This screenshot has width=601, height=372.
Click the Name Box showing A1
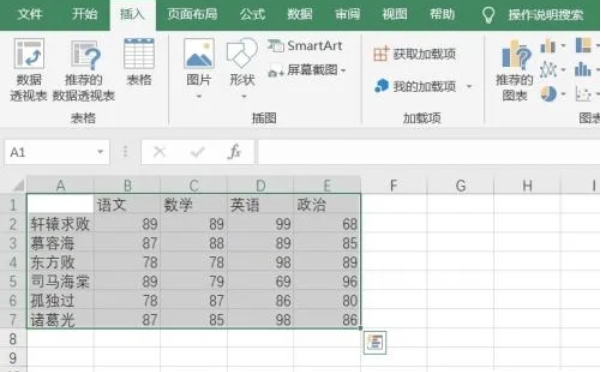[50, 152]
